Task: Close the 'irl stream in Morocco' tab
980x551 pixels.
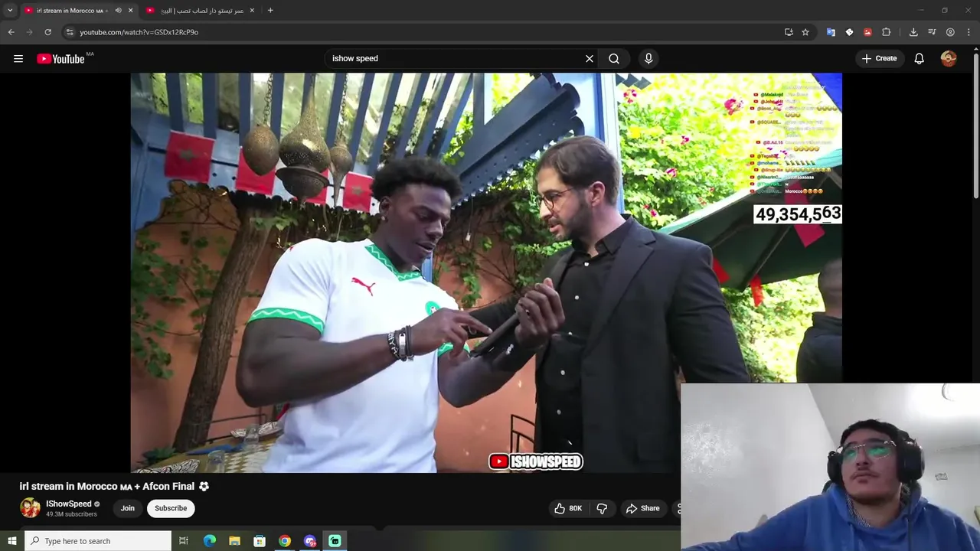Action: [x=131, y=10]
